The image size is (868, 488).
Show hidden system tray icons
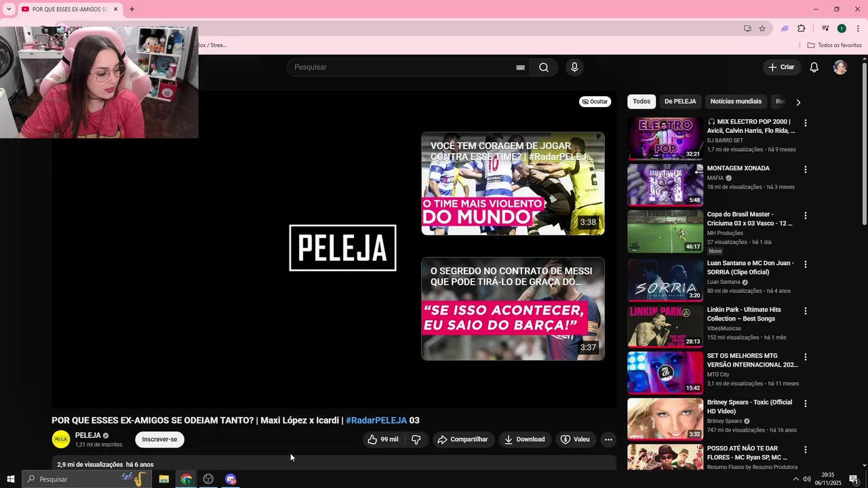796,479
